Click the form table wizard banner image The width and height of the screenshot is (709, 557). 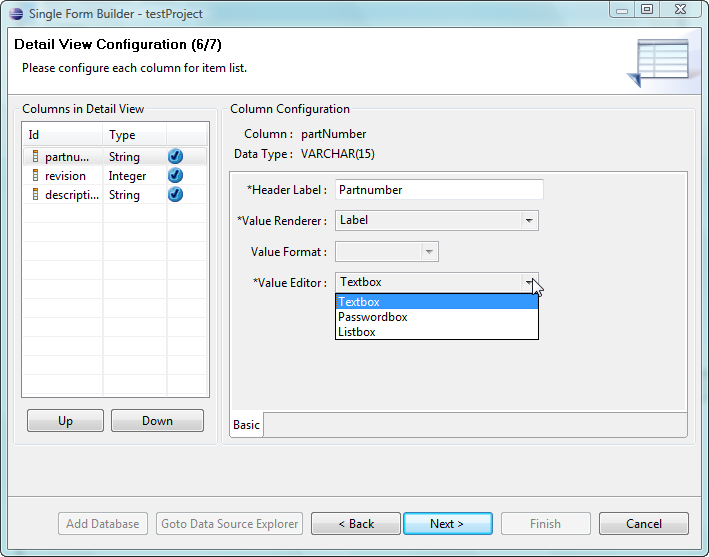[x=660, y=62]
